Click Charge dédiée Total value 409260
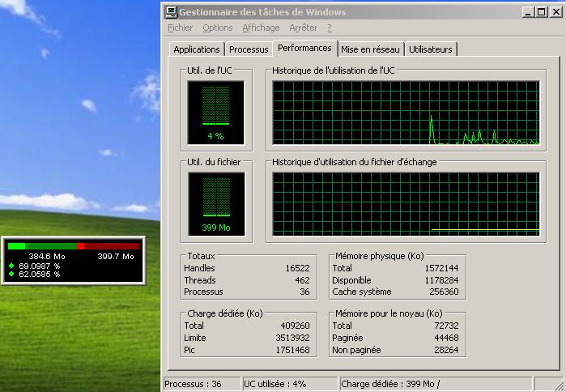This screenshot has height=392, width=566. (295, 326)
